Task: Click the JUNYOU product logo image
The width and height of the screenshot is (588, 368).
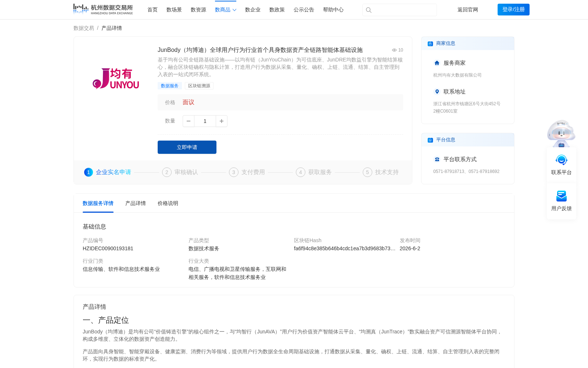Action: 116,78
